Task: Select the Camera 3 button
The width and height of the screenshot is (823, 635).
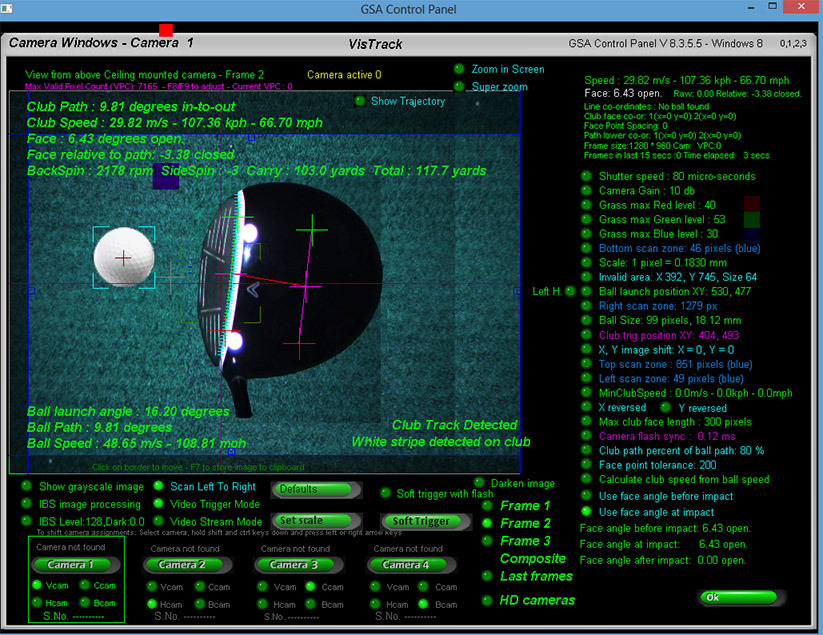Action: [x=299, y=565]
